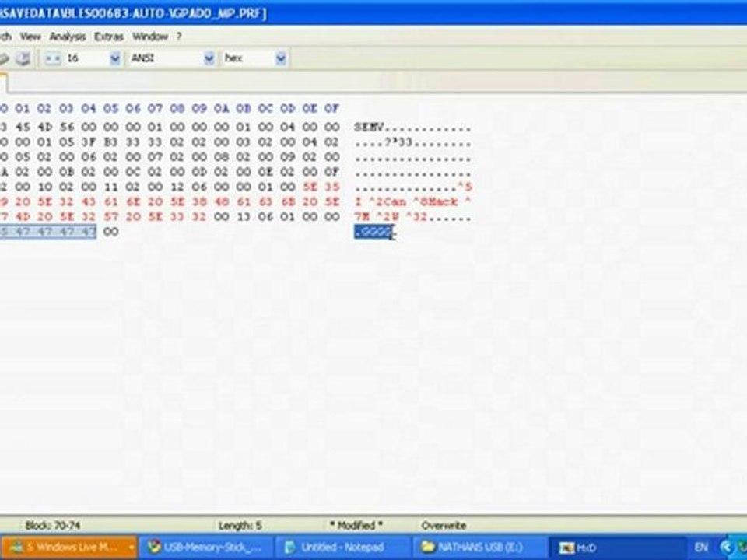Click the highlighted 47 47 47 47 bytes
Screen dimensions: 747x560
55,232
